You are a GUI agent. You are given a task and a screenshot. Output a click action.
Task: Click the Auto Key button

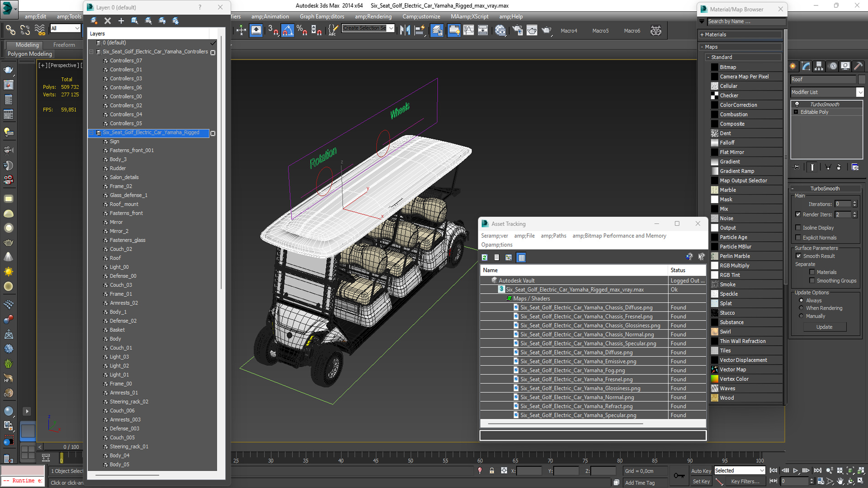701,471
